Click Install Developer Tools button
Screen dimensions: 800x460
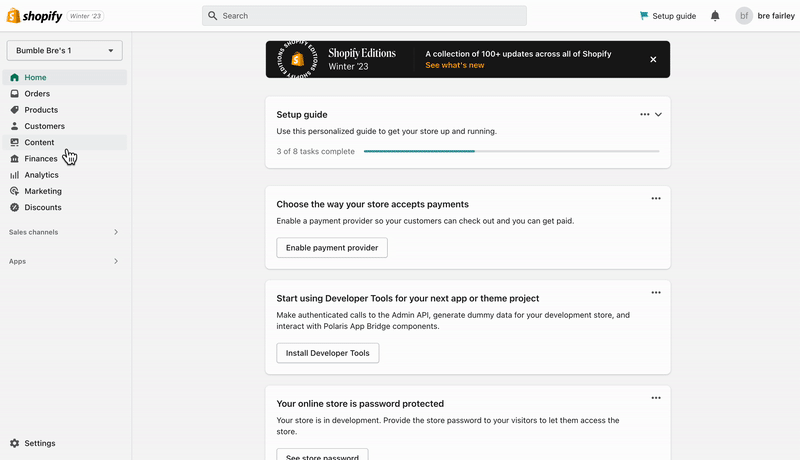pos(328,353)
